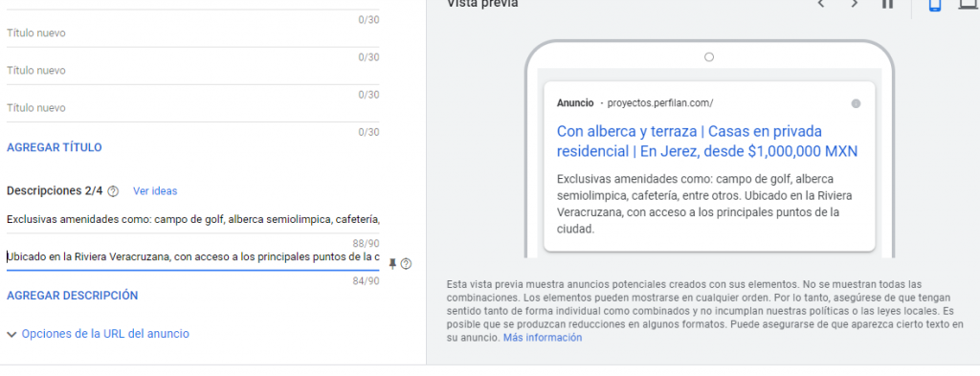Click the grey info dot in ad preview
This screenshot has width=980, height=376.
click(x=857, y=103)
